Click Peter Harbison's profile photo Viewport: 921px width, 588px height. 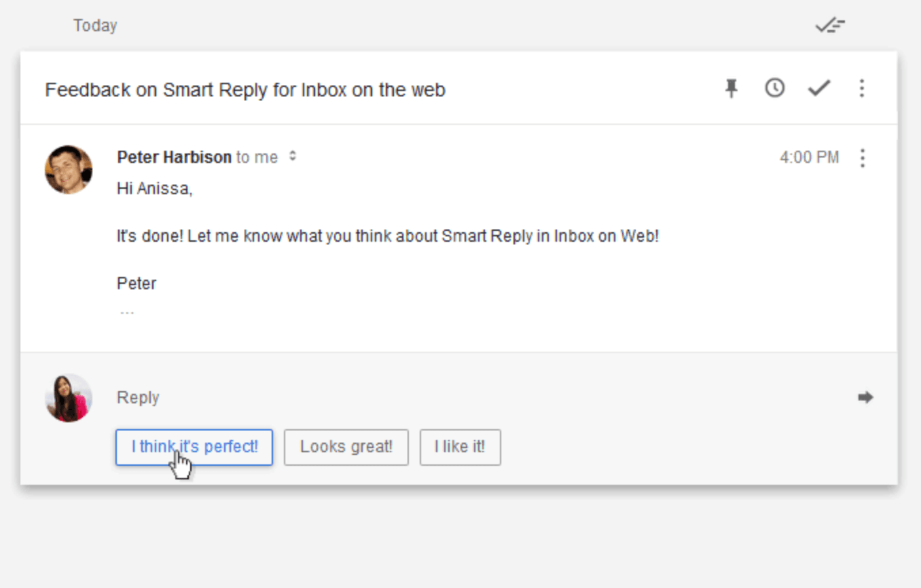69,170
